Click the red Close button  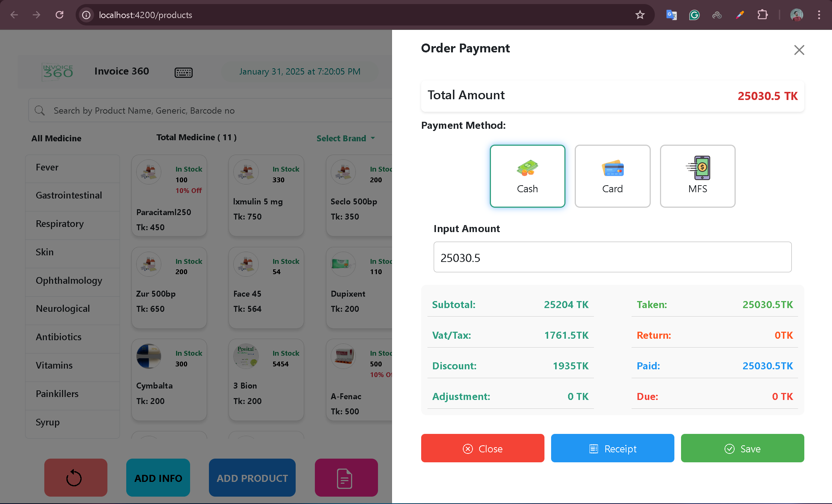point(482,448)
